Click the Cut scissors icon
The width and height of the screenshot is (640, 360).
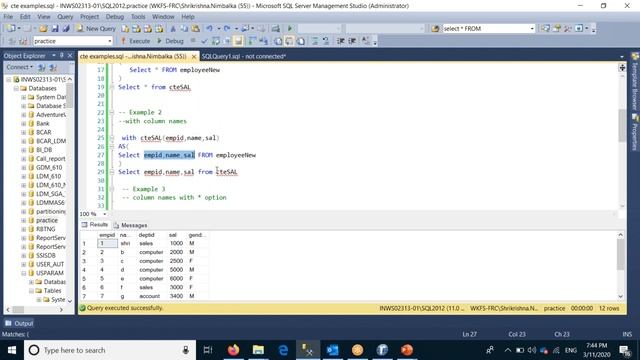tap(173, 29)
